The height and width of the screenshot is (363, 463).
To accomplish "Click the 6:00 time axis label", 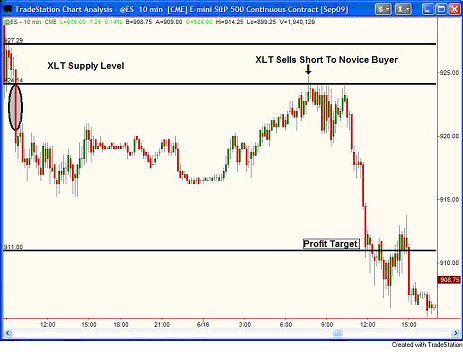I will click(x=286, y=324).
